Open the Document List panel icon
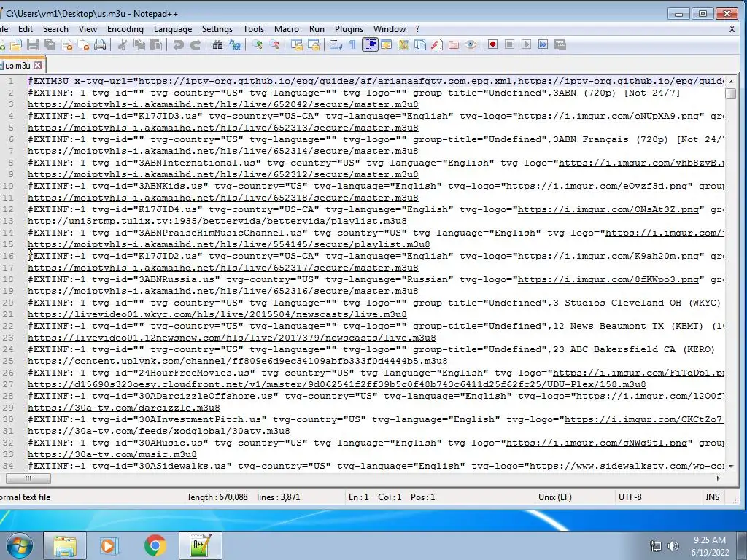 pyautogui.click(x=420, y=44)
